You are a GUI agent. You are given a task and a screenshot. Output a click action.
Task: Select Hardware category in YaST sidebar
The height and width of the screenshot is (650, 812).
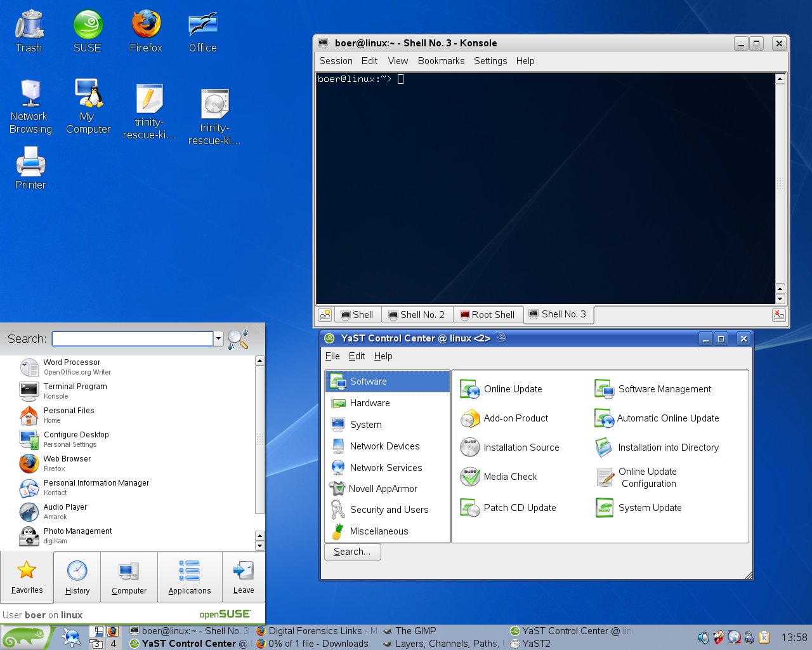point(370,403)
